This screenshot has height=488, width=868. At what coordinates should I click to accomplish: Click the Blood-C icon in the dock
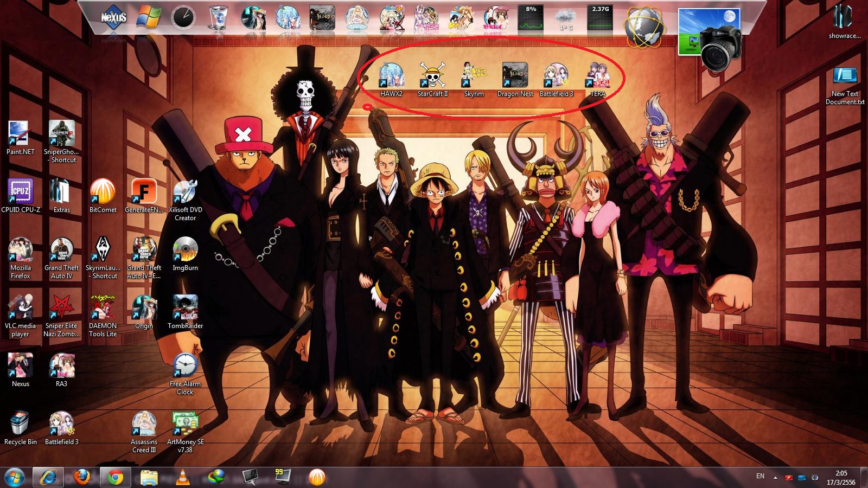[x=322, y=18]
